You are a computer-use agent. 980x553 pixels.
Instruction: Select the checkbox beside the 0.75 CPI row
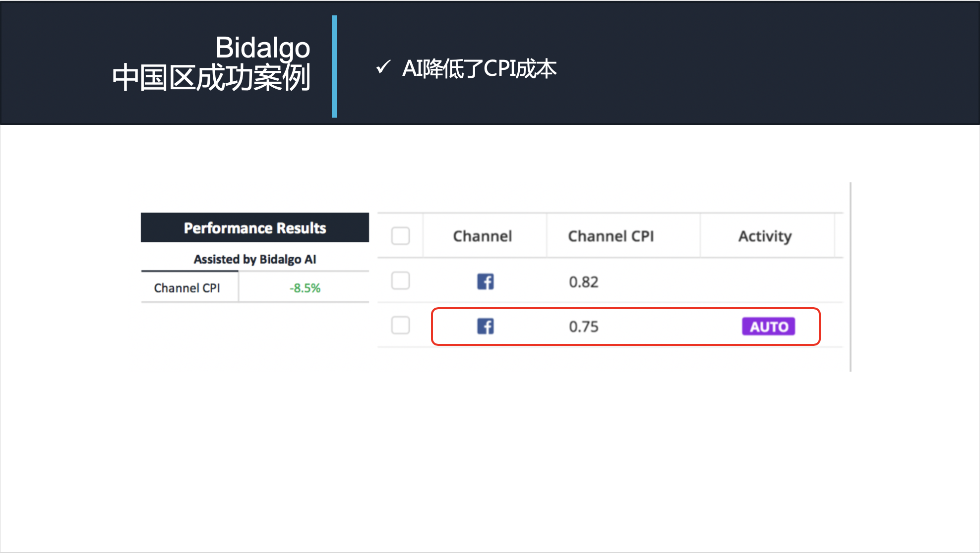click(400, 326)
